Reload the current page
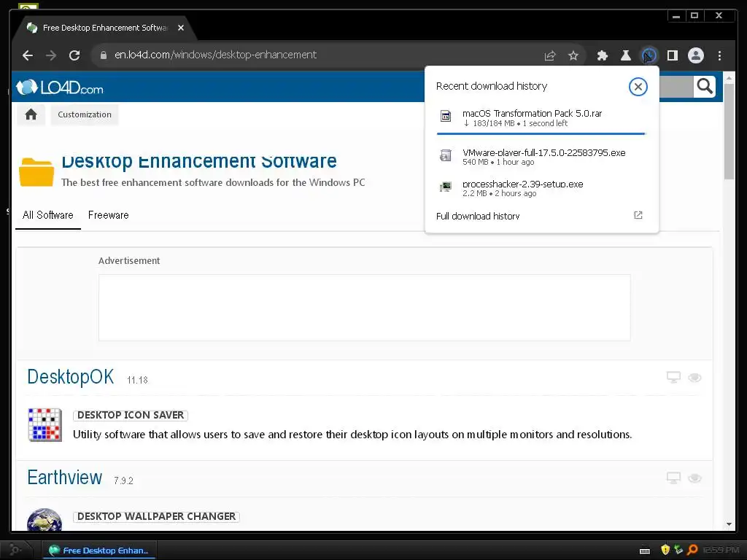Screen dimensions: 747x560 74,55
